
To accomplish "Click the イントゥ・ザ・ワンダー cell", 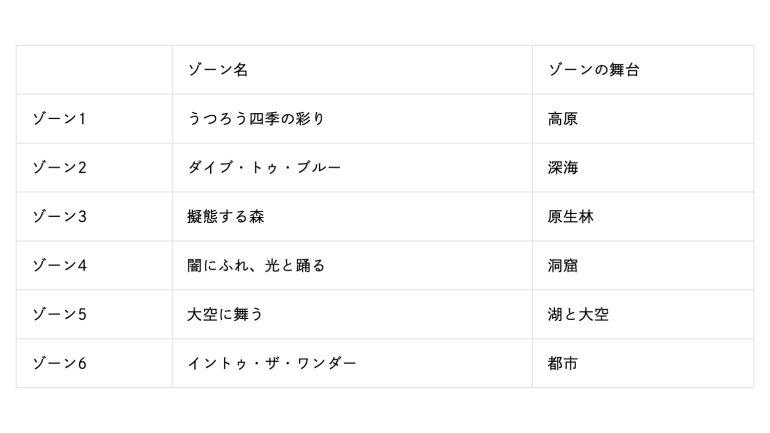I will pos(272,364).
